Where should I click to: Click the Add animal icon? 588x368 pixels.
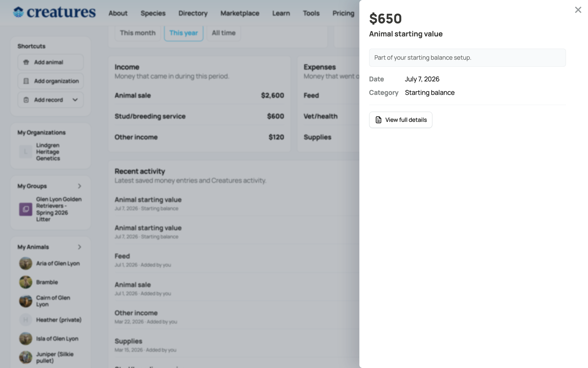tap(26, 62)
